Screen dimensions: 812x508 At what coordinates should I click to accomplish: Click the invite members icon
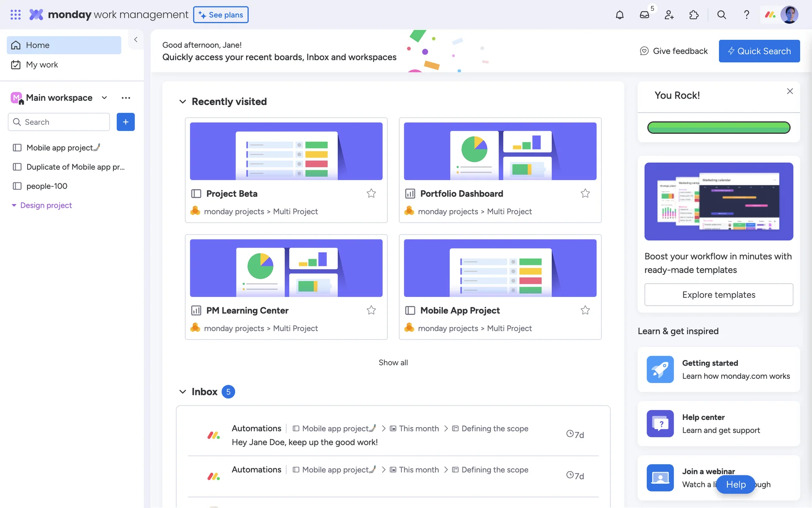pos(669,15)
